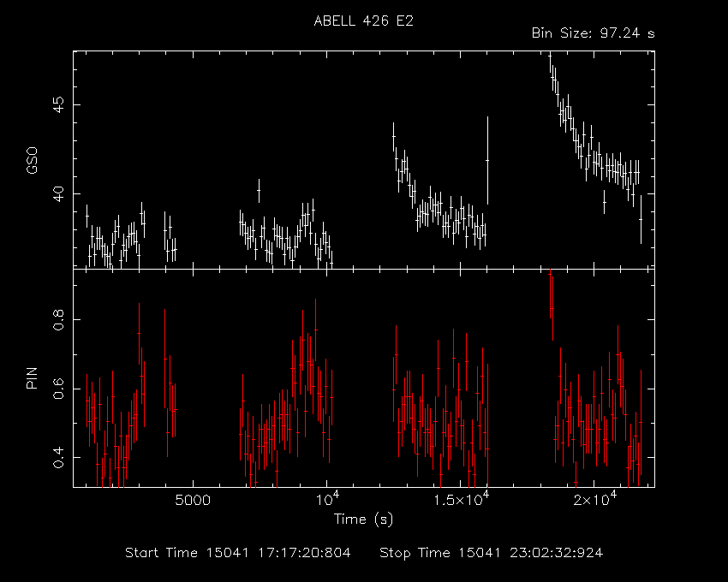Screen dimensions: 728x582
Task: Click the 0.4 tick label on PIN axis
Action: click(x=59, y=457)
